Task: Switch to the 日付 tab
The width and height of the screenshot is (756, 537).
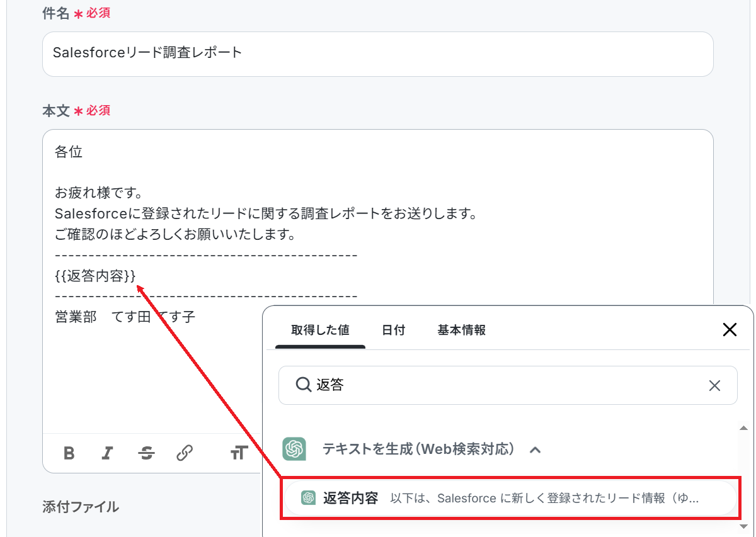Action: point(393,330)
